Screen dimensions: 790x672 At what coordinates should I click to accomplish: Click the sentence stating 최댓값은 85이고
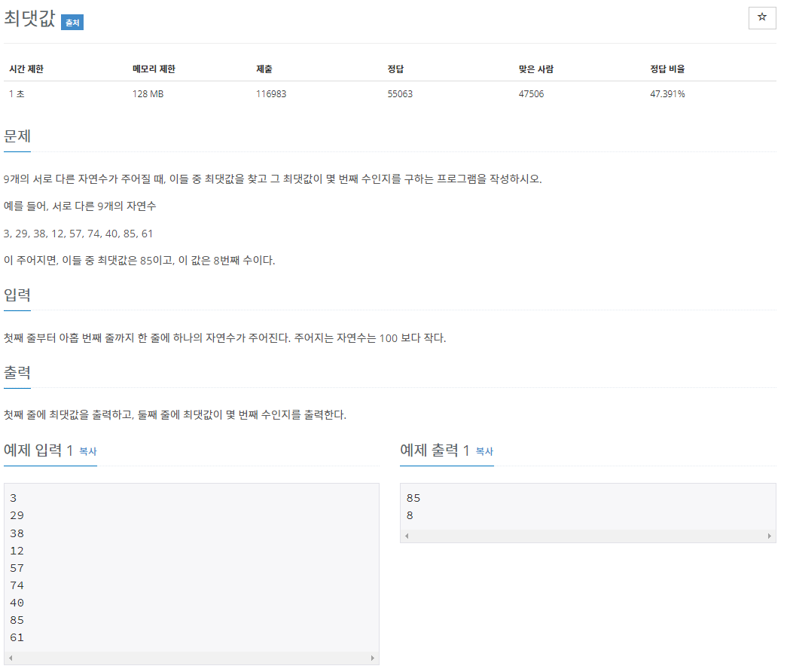(x=139, y=261)
